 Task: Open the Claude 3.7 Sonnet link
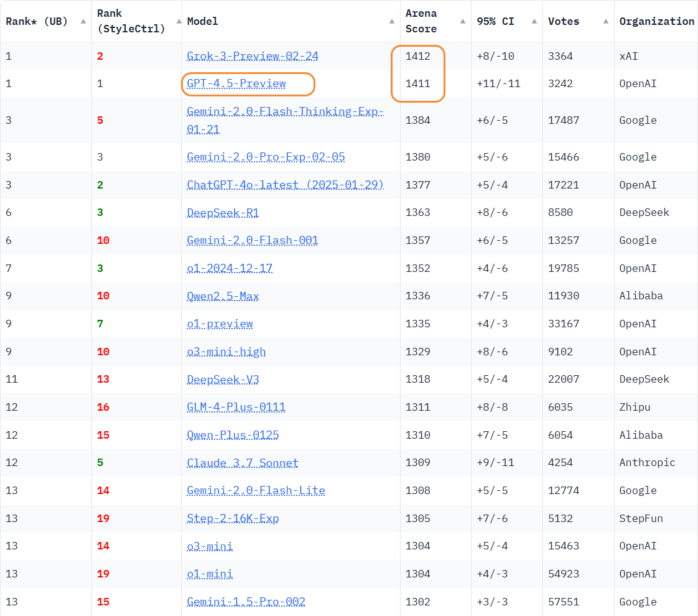[x=243, y=463]
